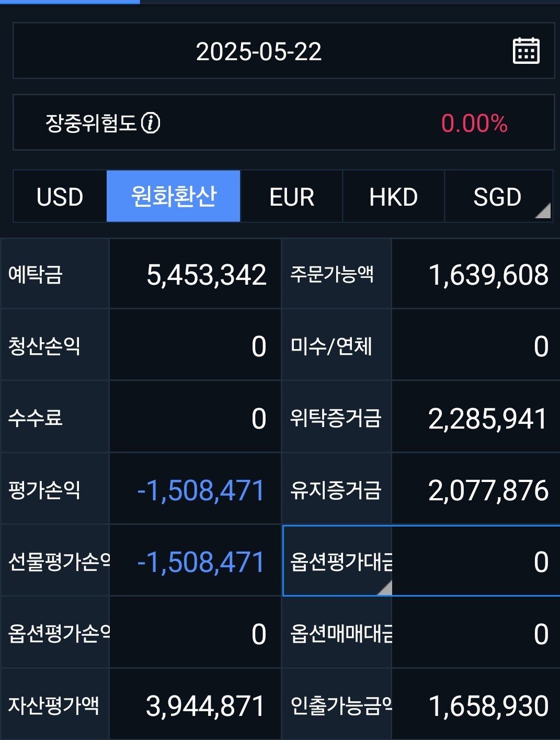
Task: Select the 인출가능금액 value 1,658,930
Action: click(x=488, y=706)
